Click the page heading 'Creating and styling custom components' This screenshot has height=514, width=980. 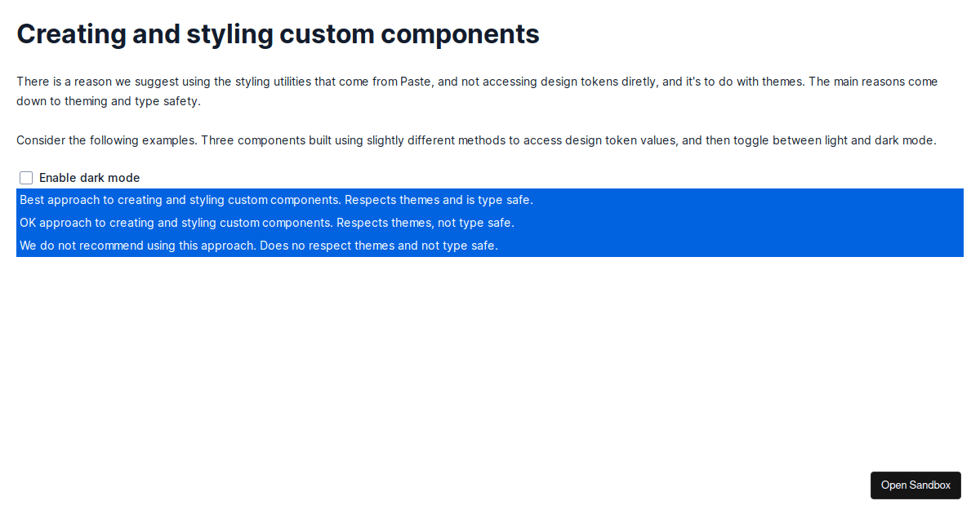[278, 33]
